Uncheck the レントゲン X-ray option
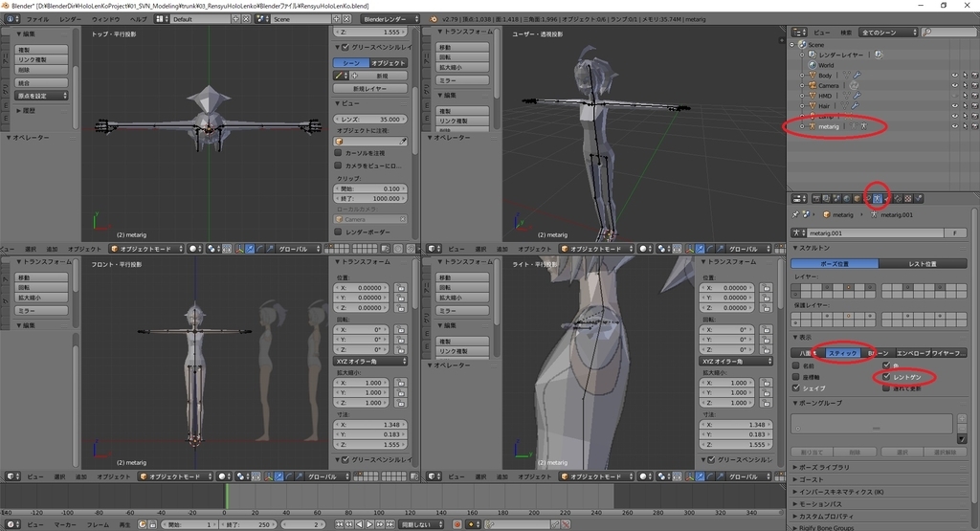The height and width of the screenshot is (531, 980). [x=886, y=377]
